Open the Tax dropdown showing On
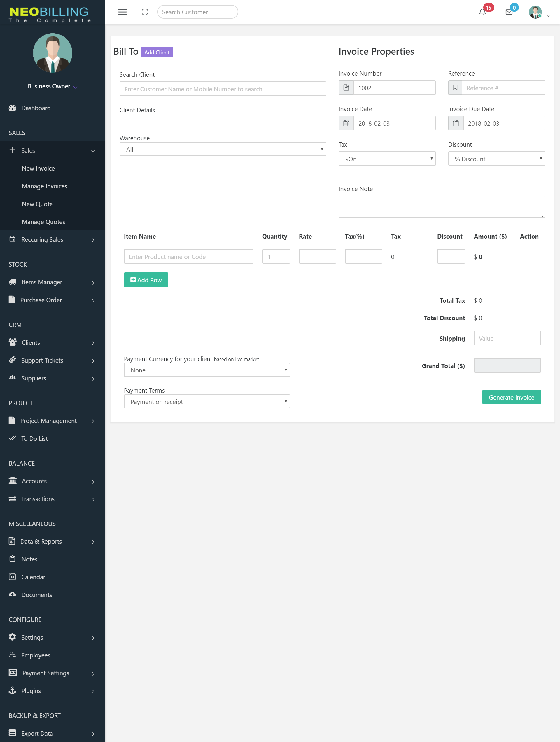The width and height of the screenshot is (560, 742). [x=387, y=159]
